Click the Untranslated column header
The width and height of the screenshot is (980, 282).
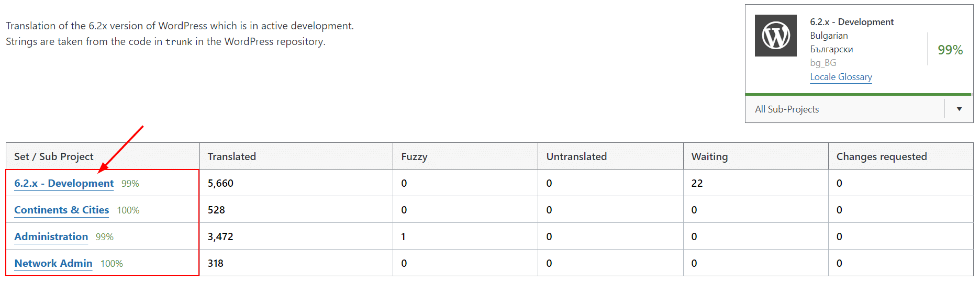(576, 156)
